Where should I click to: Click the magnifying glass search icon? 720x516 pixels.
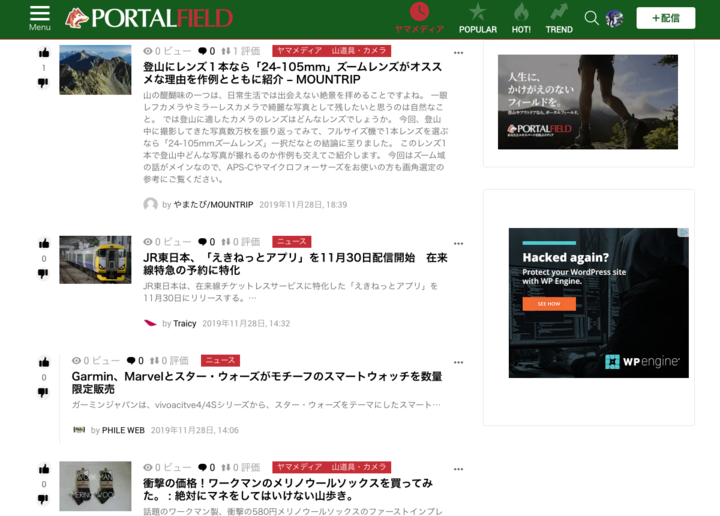tap(591, 18)
